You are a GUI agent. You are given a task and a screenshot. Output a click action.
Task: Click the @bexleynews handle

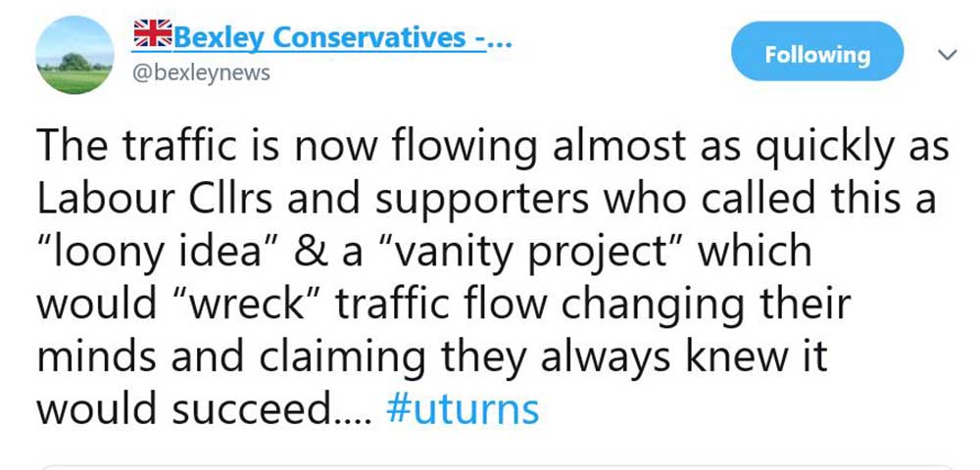200,72
